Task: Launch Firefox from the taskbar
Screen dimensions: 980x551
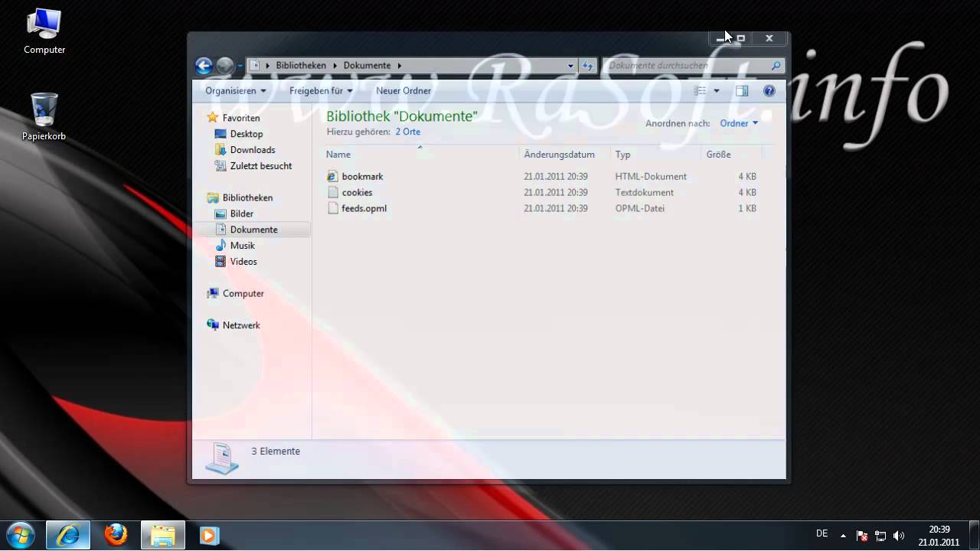Action: click(116, 535)
